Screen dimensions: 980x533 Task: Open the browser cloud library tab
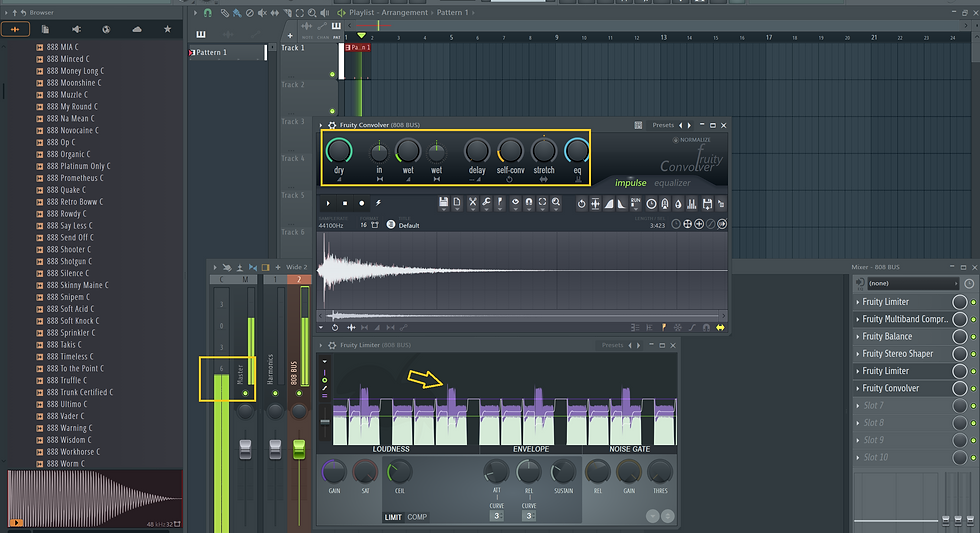pos(137,29)
